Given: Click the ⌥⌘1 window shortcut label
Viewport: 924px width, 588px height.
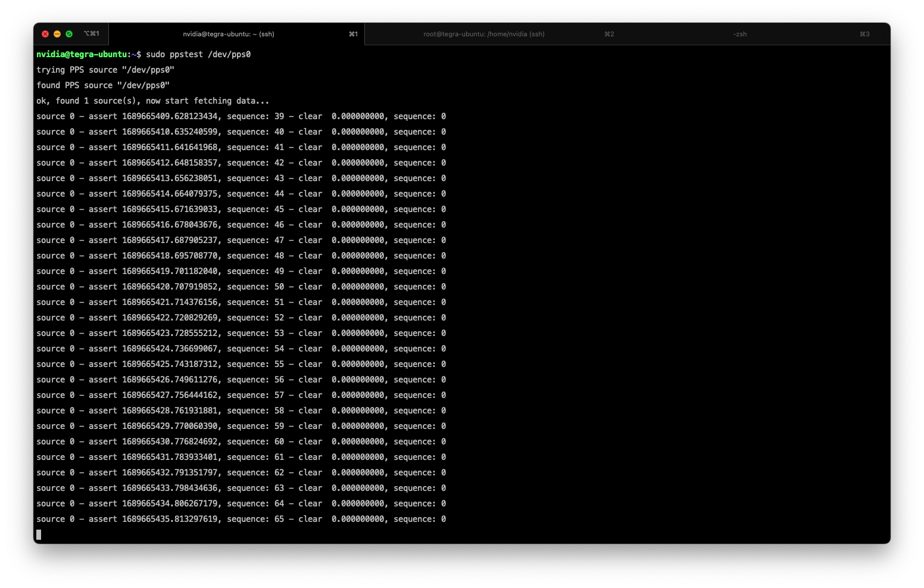Looking at the screenshot, I should [x=92, y=34].
